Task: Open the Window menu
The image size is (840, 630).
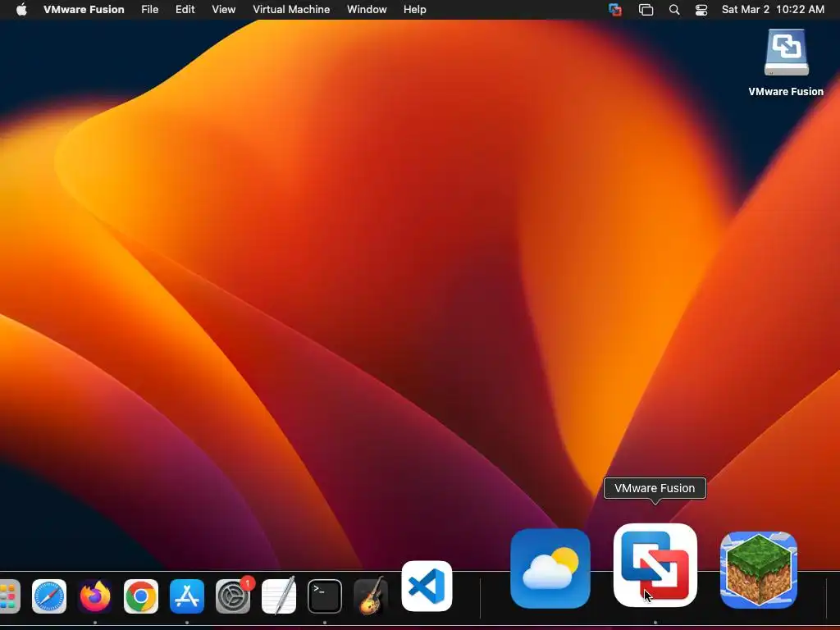Action: (x=367, y=10)
